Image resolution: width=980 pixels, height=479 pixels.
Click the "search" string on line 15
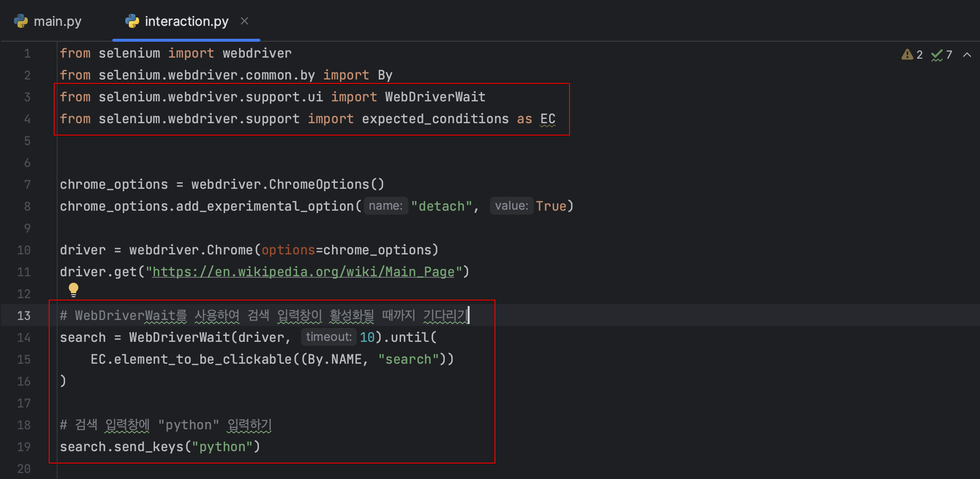pos(408,359)
